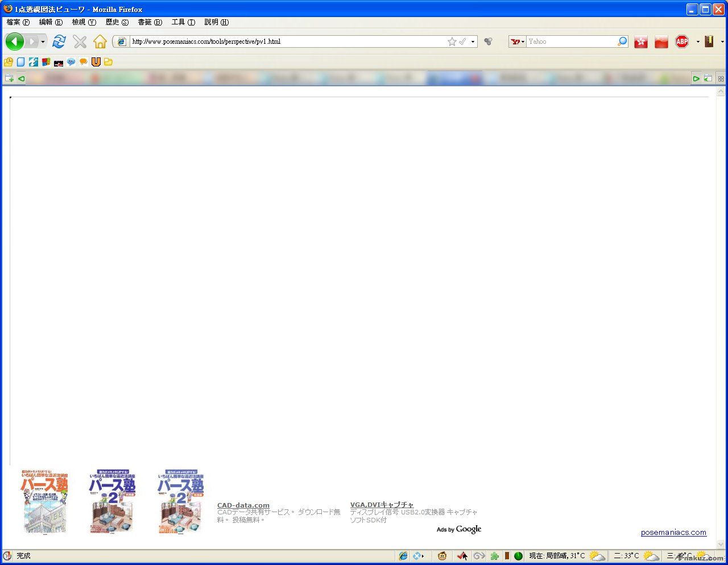Click the Greasemonkey monkey icon in status bar

pos(442,556)
